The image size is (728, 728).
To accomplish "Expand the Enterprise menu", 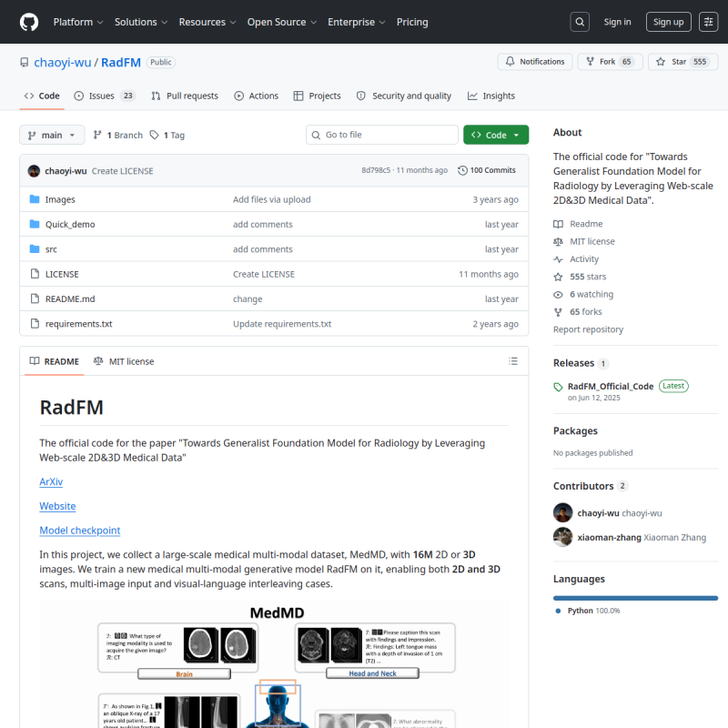I will 356,22.
